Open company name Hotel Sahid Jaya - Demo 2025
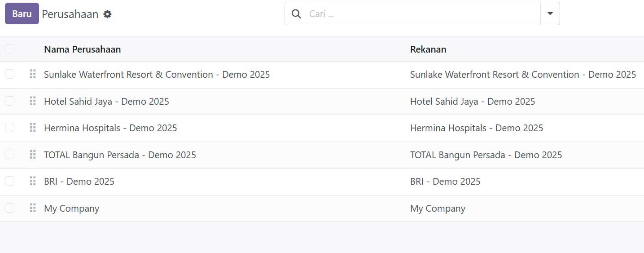Viewport: 644px width, 253px height. [106, 102]
